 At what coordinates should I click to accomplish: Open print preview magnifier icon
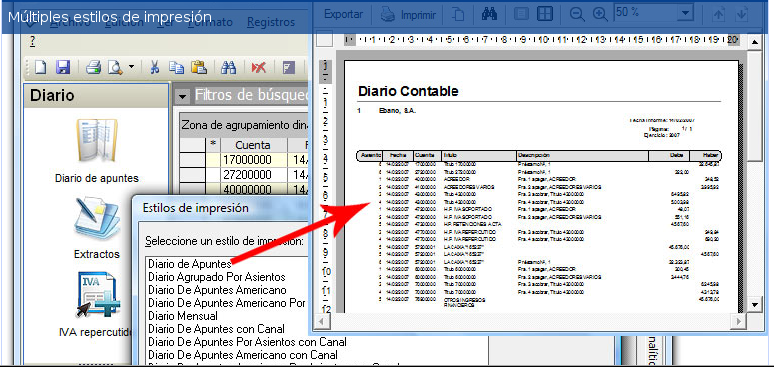click(116, 68)
